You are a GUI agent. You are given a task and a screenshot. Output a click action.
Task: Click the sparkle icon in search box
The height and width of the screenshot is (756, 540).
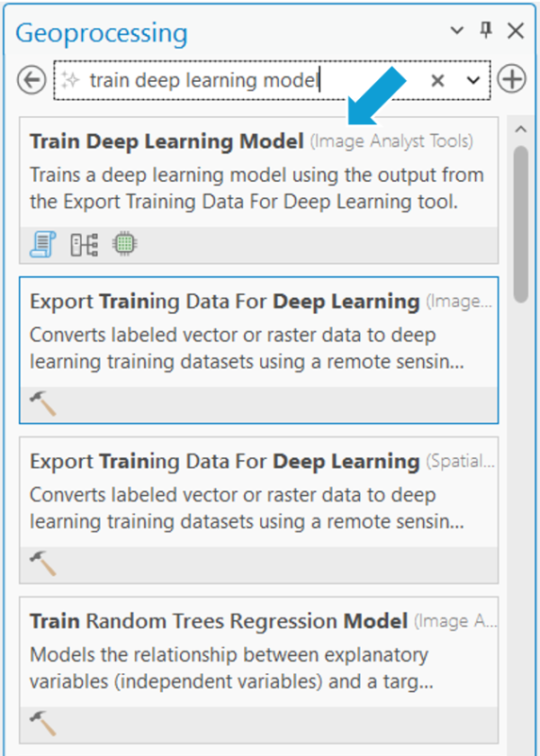click(71, 80)
